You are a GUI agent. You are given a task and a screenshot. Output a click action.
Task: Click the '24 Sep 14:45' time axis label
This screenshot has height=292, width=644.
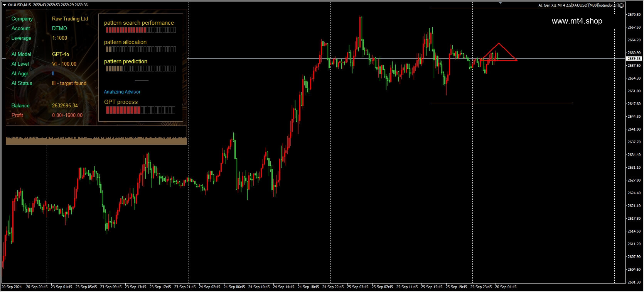(x=283, y=287)
